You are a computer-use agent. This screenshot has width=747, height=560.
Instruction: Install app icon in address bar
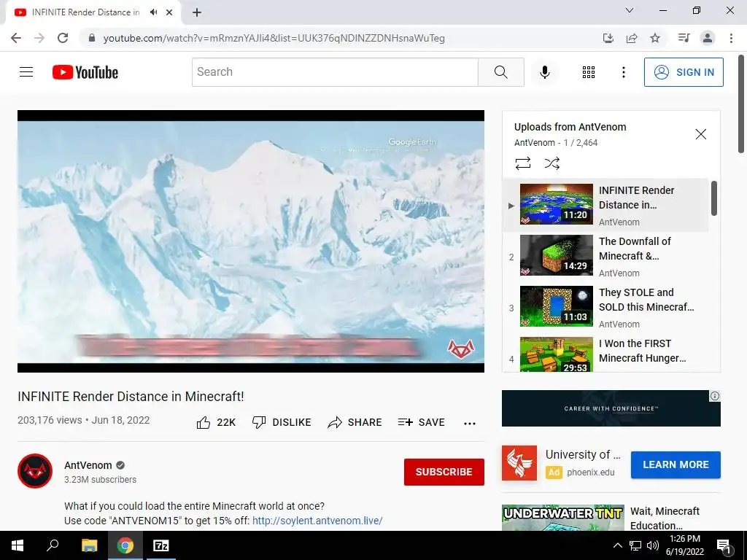point(608,38)
